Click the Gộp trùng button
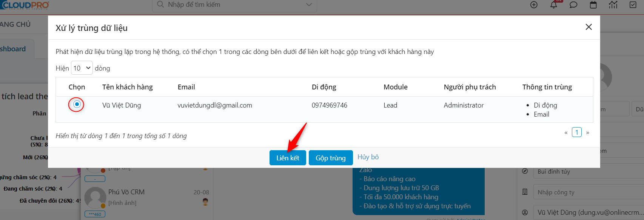644x220 pixels. (x=331, y=158)
